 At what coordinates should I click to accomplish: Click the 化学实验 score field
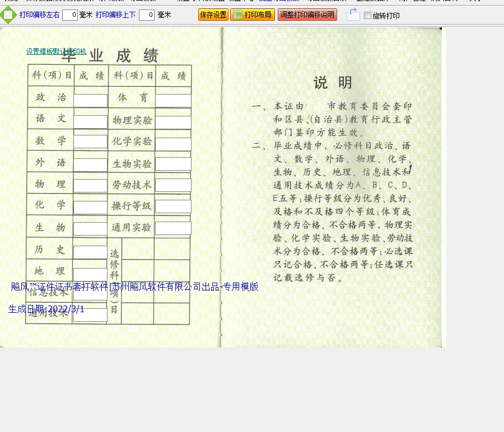[173, 144]
